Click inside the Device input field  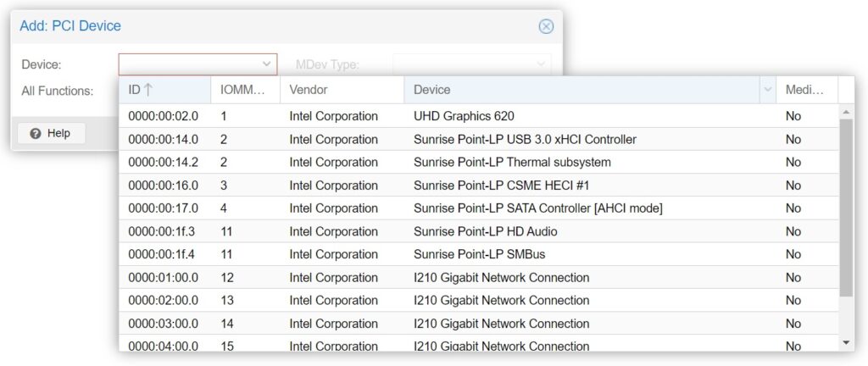(x=188, y=64)
